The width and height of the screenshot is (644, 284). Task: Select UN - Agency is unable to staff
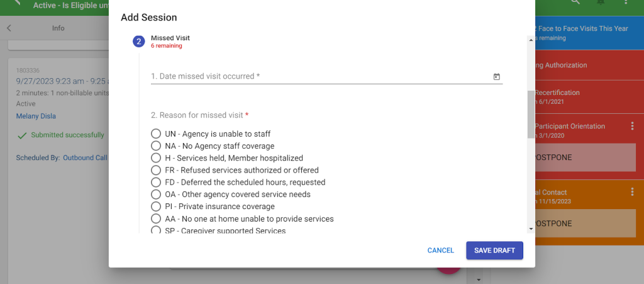click(x=156, y=134)
